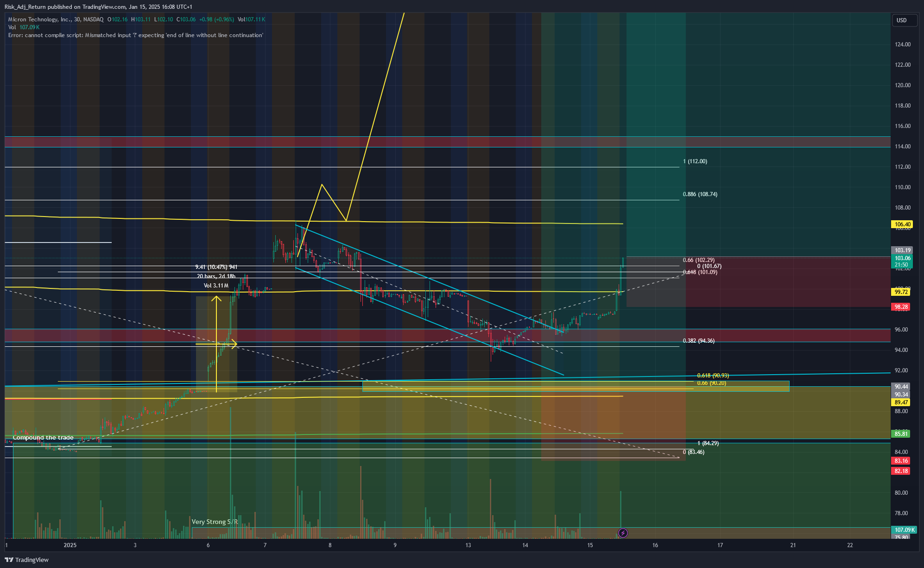Select the 90.44 price axis label

click(901, 387)
